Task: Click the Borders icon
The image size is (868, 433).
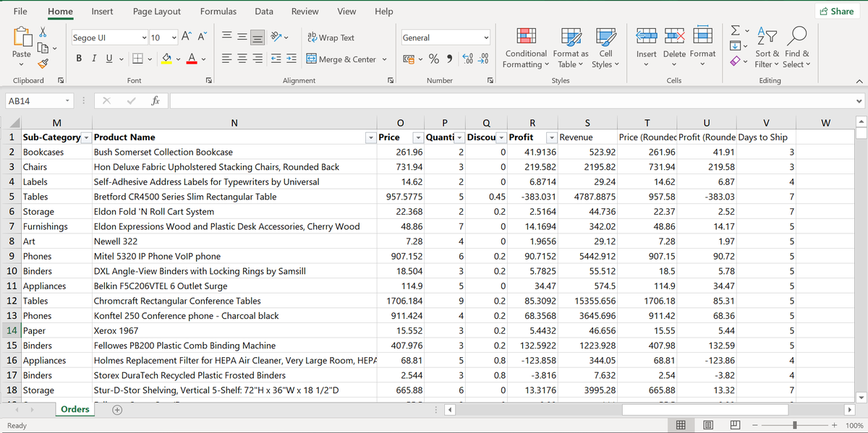Action: pyautogui.click(x=137, y=59)
